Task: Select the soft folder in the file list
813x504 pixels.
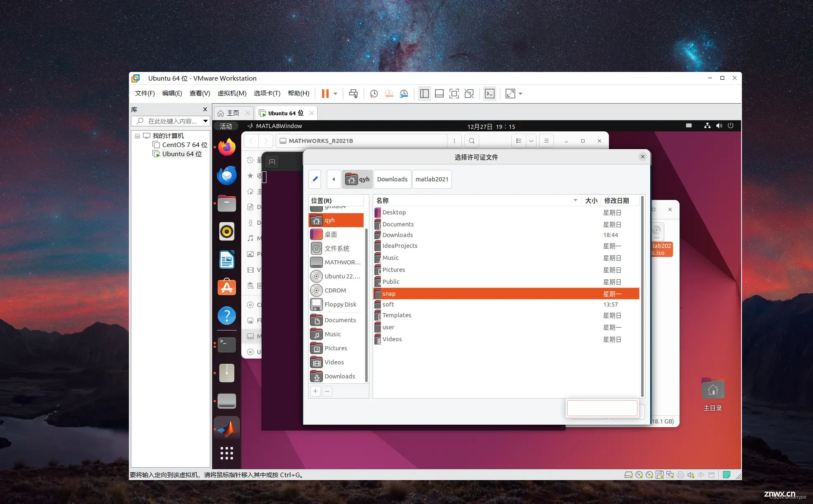Action: 506,304
